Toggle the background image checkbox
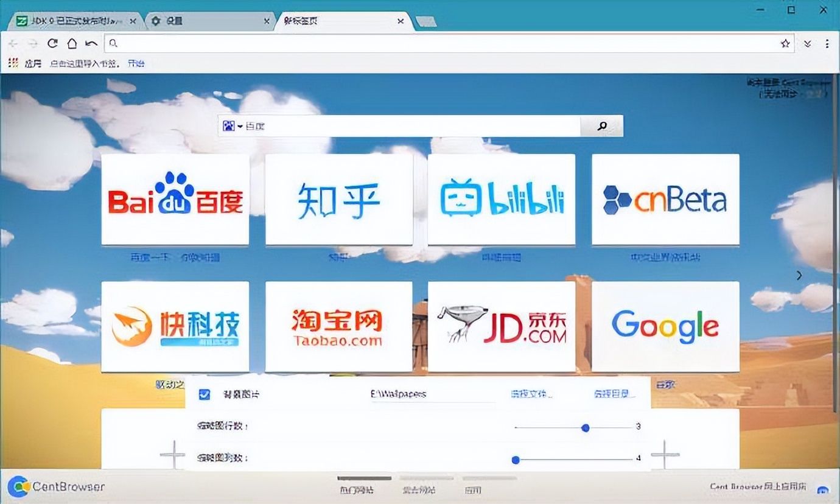This screenshot has height=504, width=840. tap(205, 394)
